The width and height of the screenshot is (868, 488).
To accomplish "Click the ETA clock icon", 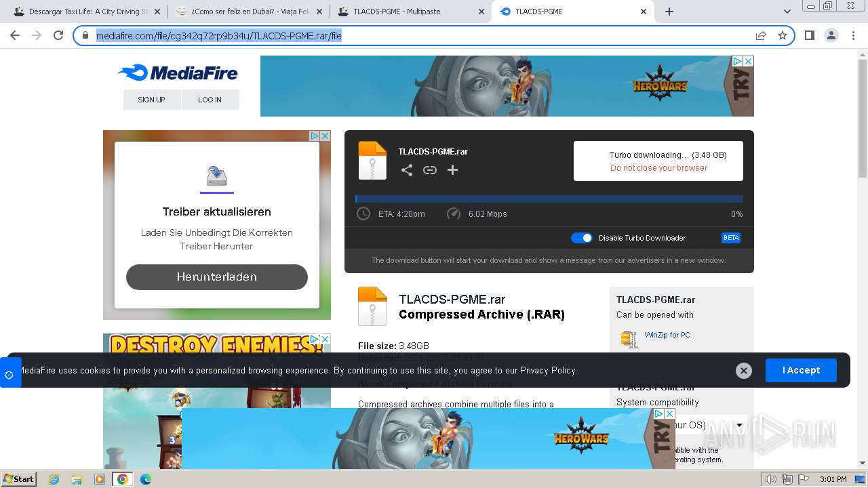I will 364,213.
